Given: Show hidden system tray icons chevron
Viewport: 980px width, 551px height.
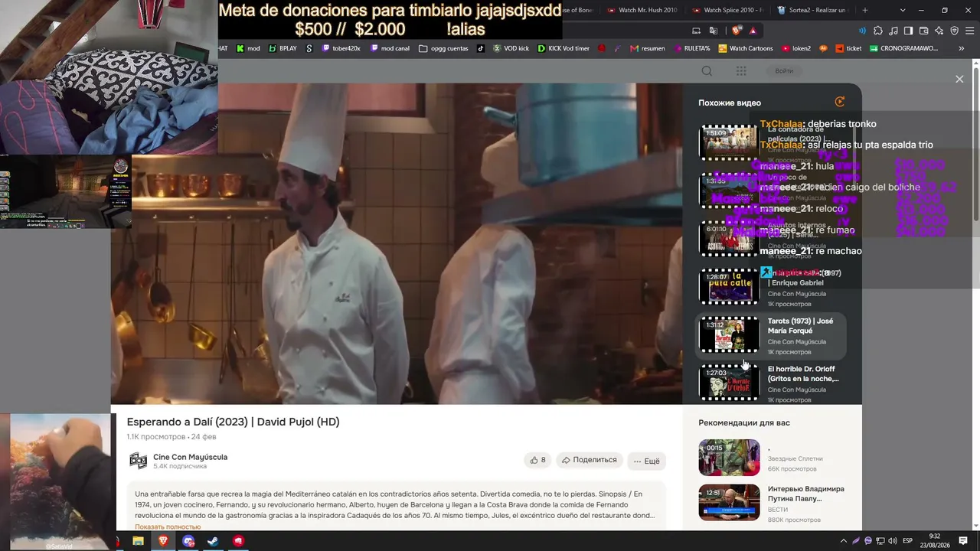Looking at the screenshot, I should click(x=844, y=541).
